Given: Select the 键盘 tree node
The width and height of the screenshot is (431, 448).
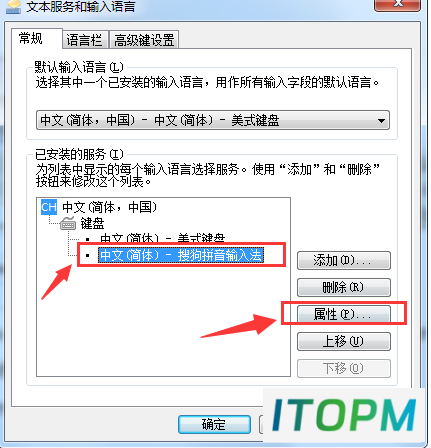Looking at the screenshot, I should point(92,223).
